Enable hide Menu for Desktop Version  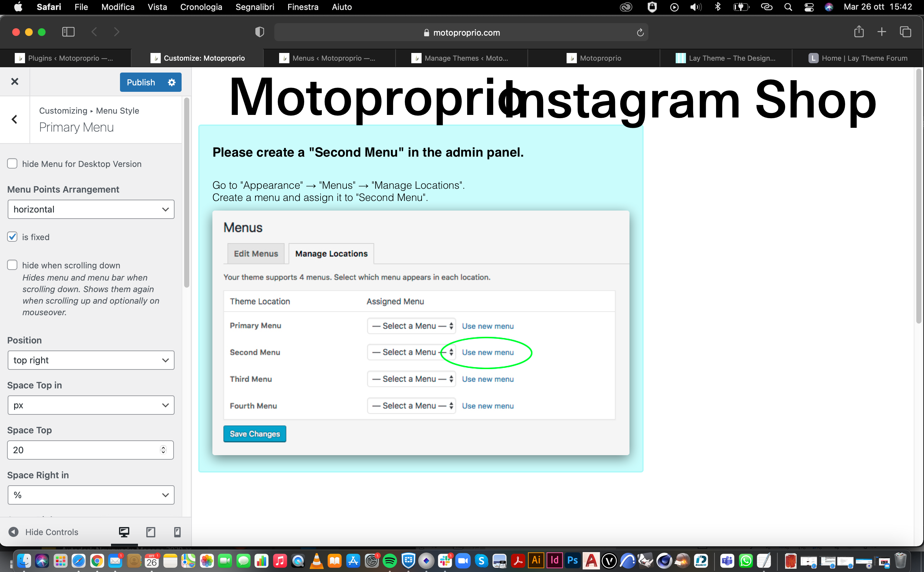click(13, 163)
